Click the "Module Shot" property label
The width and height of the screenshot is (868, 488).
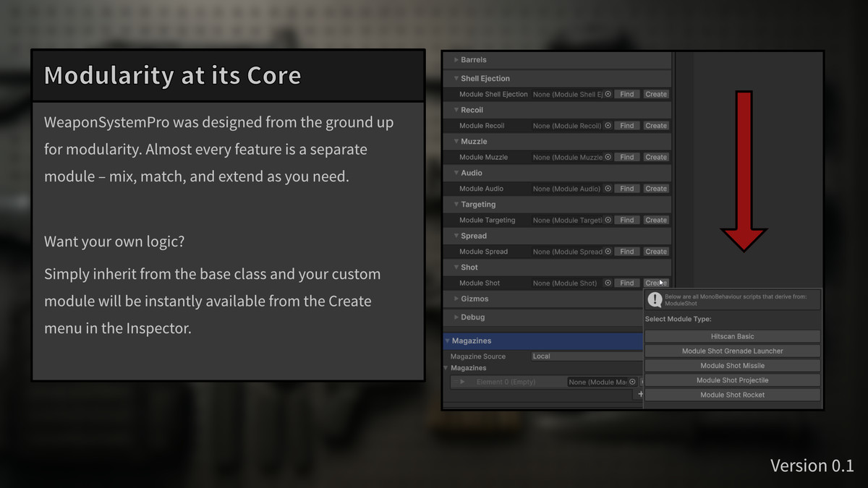480,283
